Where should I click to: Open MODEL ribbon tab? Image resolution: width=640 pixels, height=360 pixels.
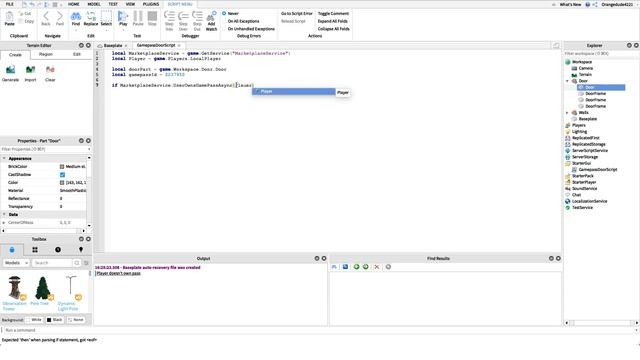point(94,4)
